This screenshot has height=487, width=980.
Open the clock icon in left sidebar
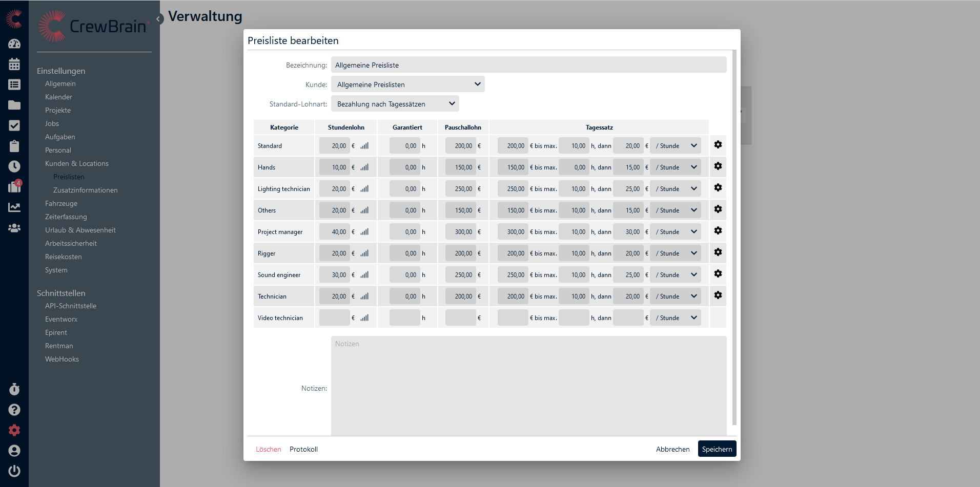pyautogui.click(x=14, y=166)
